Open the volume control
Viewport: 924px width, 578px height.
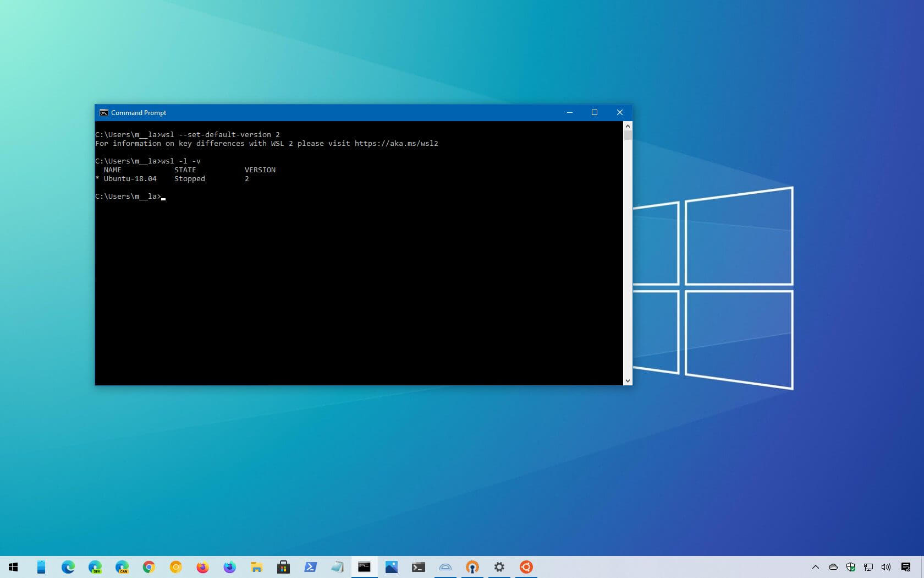click(886, 567)
